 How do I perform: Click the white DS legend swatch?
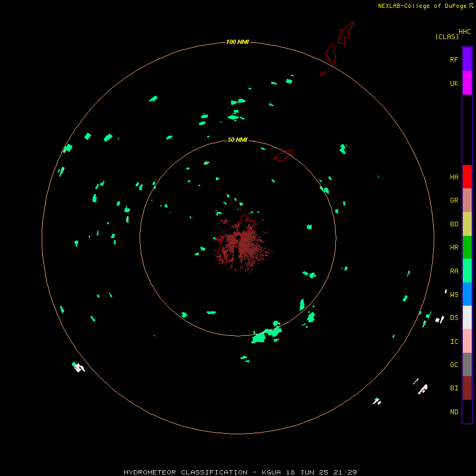click(467, 317)
